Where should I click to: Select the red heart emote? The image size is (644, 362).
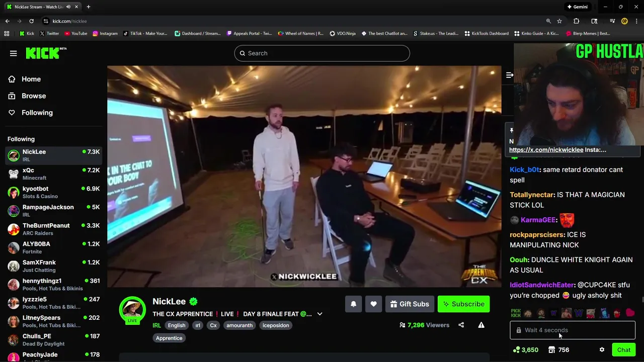[x=630, y=313]
